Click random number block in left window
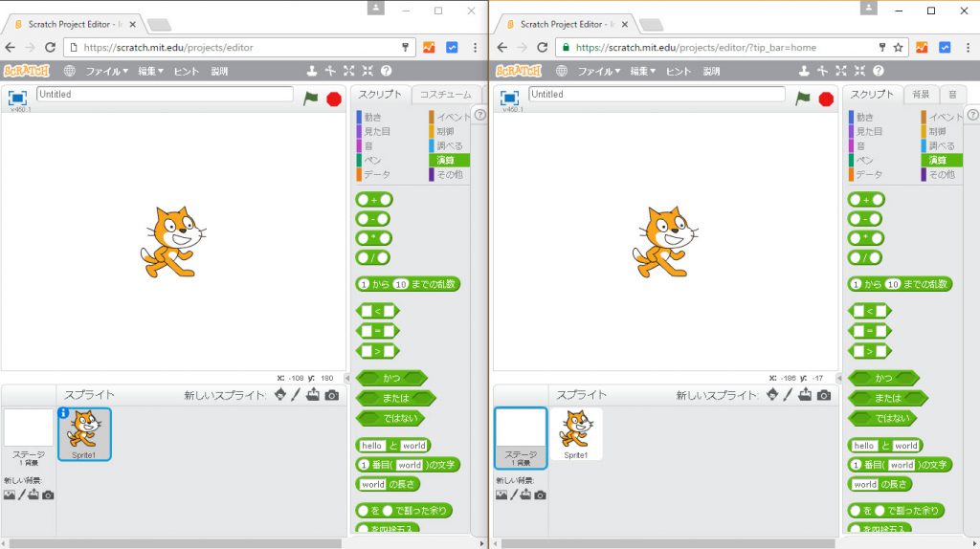Viewport: 980px width, 549px height. coord(408,284)
